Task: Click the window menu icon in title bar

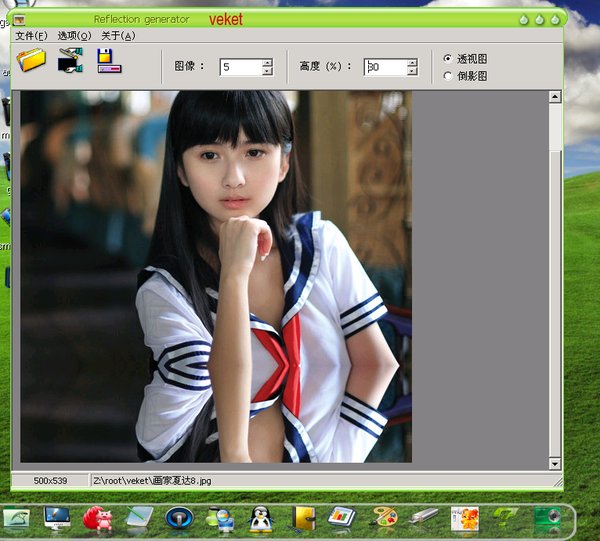Action: pos(19,19)
